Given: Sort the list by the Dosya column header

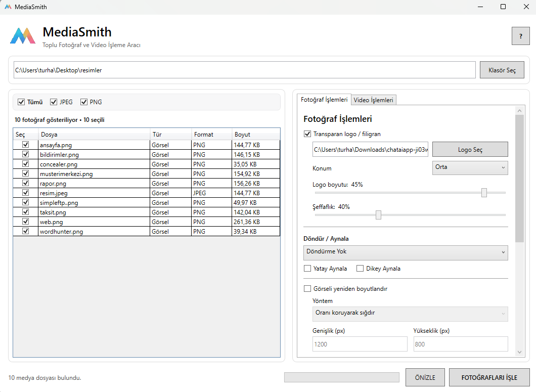Looking at the screenshot, I should tap(94, 135).
